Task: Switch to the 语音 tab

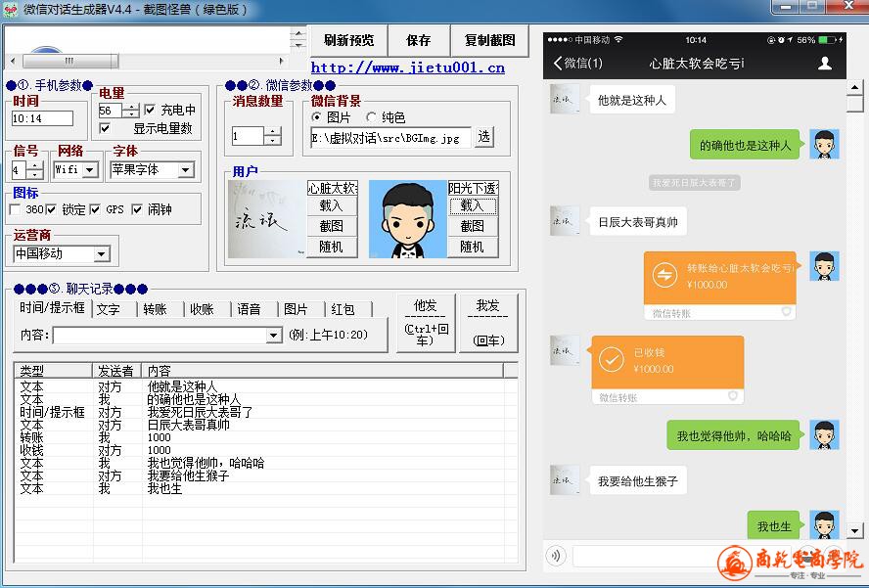Action: pyautogui.click(x=249, y=309)
